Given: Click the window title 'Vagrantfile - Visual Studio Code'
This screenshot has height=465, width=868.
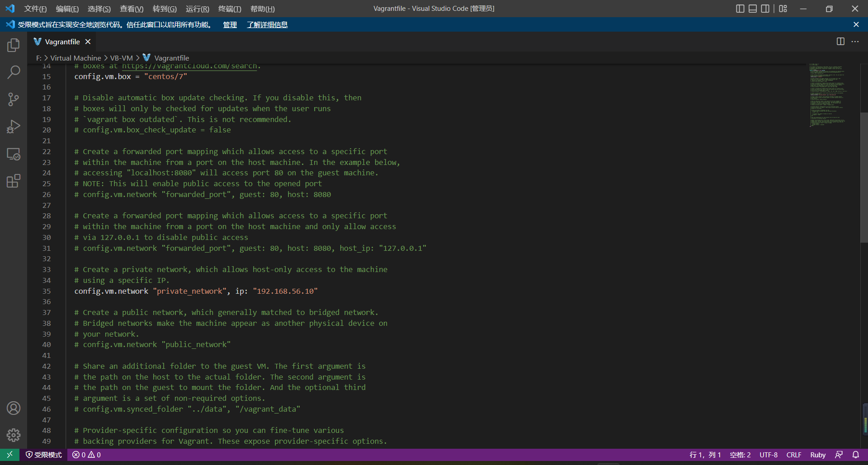Looking at the screenshot, I should click(x=434, y=9).
